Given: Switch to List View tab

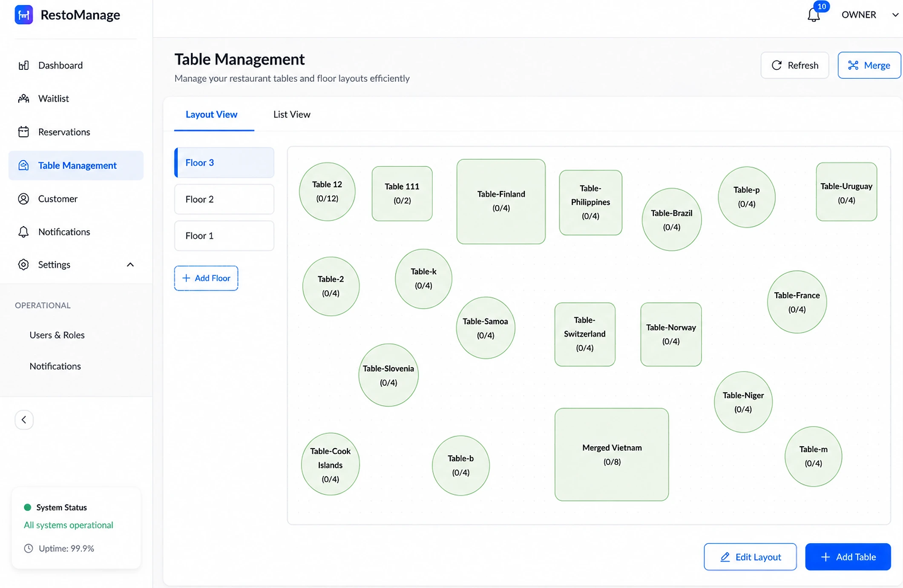Looking at the screenshot, I should pos(292,114).
